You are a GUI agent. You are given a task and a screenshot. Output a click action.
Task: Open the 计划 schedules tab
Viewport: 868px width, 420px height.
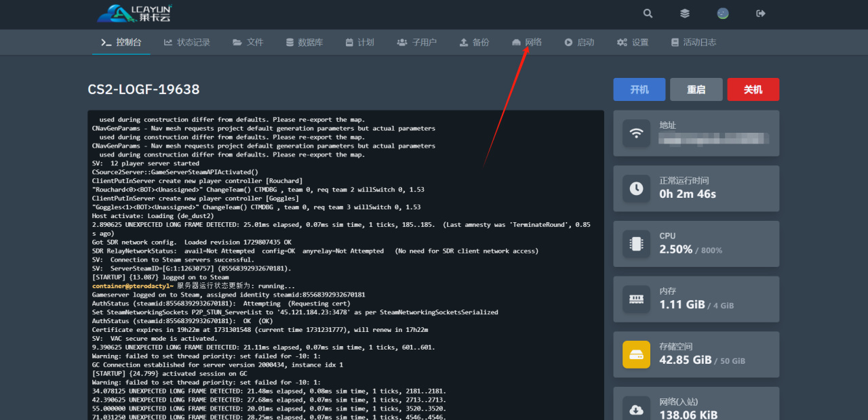(359, 42)
